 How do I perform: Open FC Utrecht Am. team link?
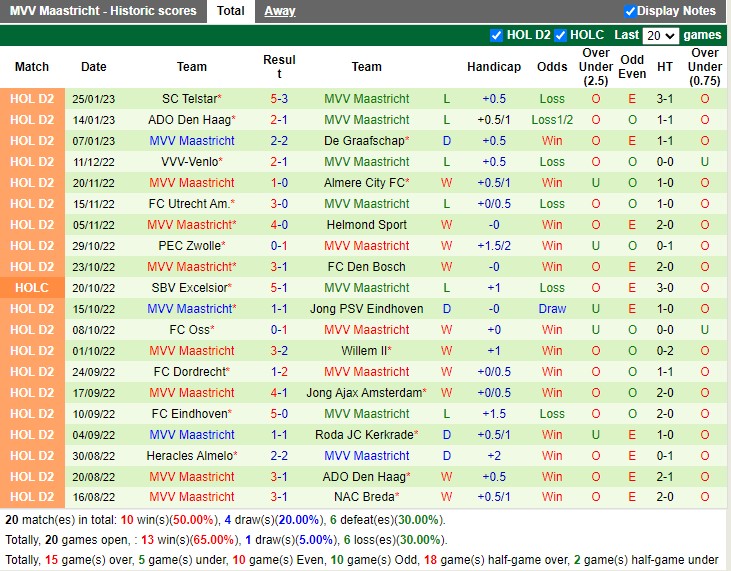(x=192, y=204)
